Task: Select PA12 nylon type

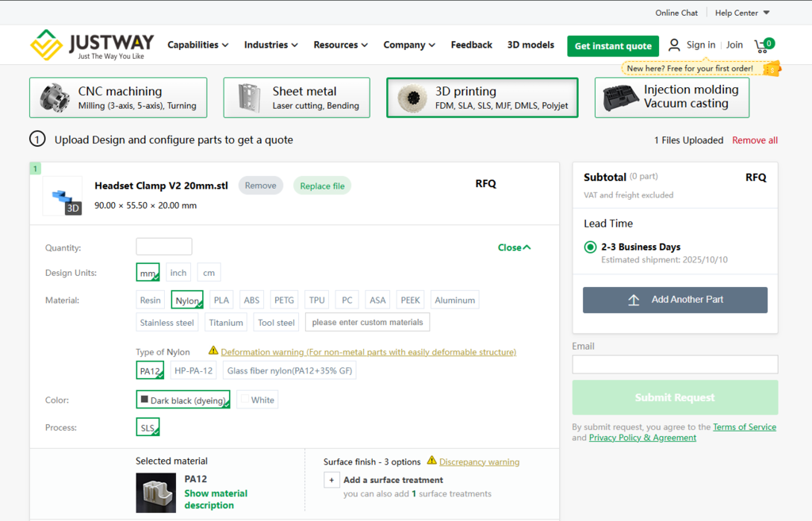Action: [x=150, y=371]
